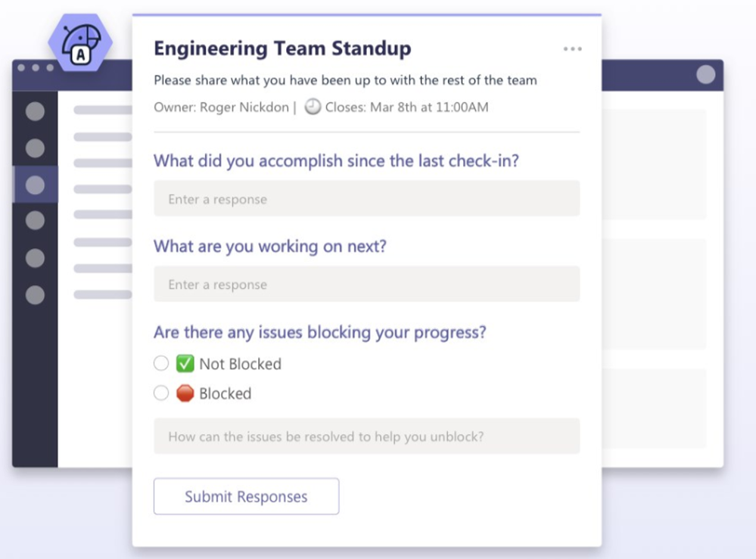Click the Submit Responses button
Screen dimensions: 756x559
pos(247,496)
